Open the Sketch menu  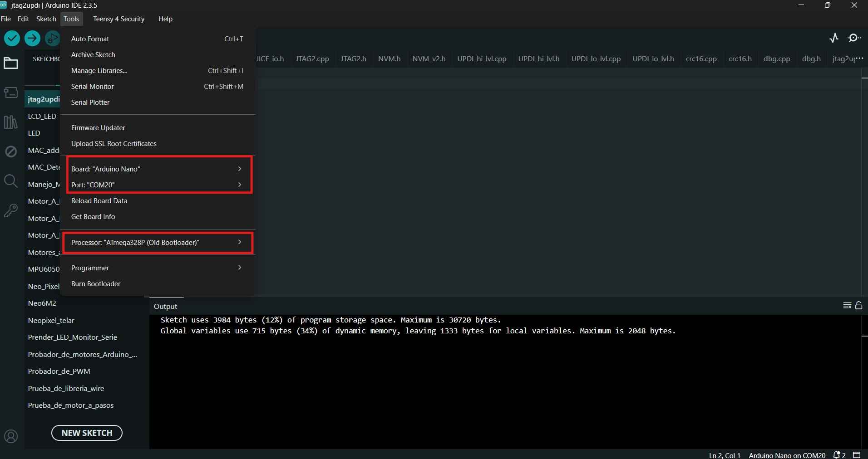pos(46,19)
